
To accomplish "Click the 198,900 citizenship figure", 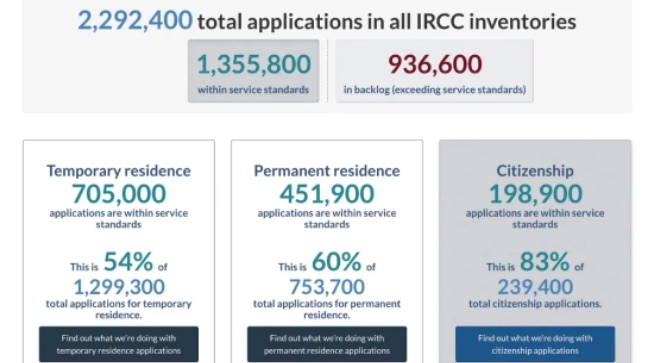I will 535,194.
